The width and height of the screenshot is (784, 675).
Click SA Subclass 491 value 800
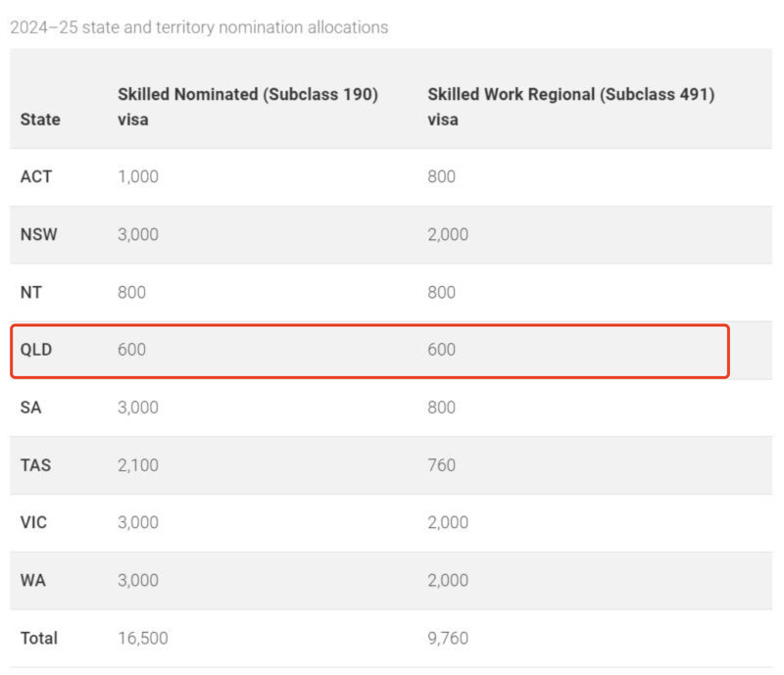[441, 408]
